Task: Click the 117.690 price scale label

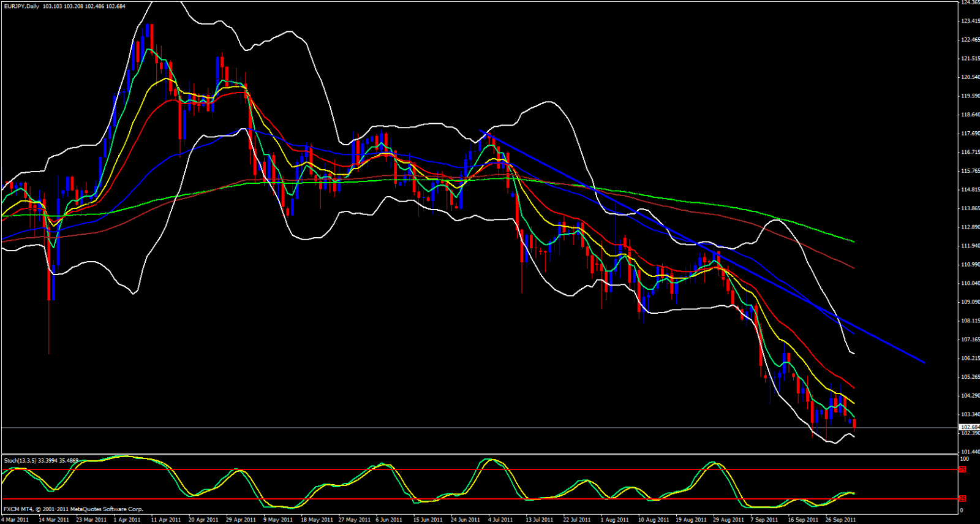Action: pyautogui.click(x=970, y=134)
